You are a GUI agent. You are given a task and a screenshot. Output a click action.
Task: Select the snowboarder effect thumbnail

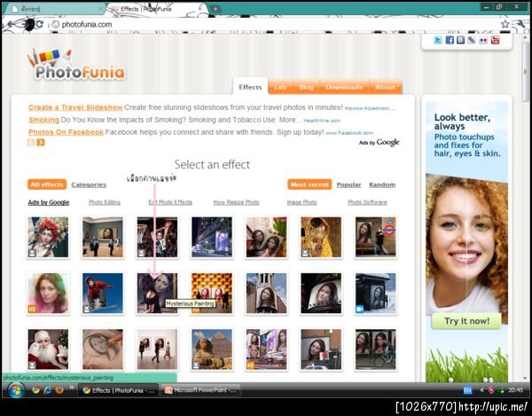tap(103, 293)
